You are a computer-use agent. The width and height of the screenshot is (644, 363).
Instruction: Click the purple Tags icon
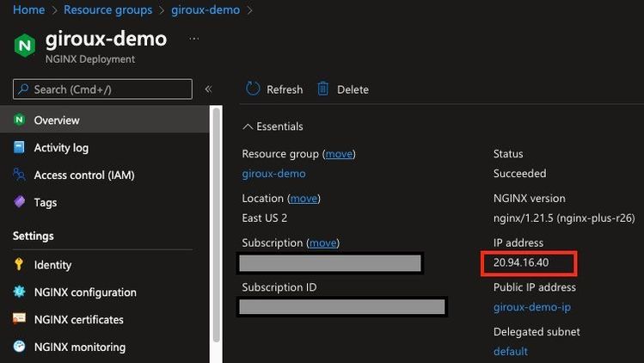19,202
